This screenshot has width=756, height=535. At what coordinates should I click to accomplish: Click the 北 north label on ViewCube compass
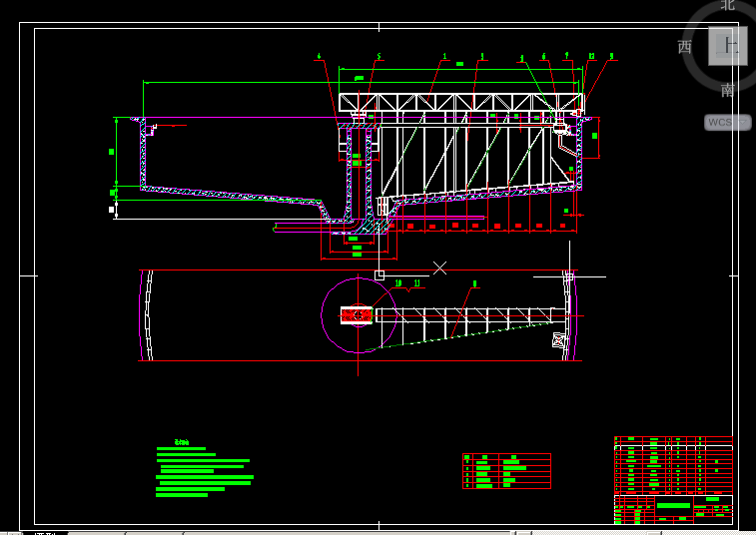point(728,5)
